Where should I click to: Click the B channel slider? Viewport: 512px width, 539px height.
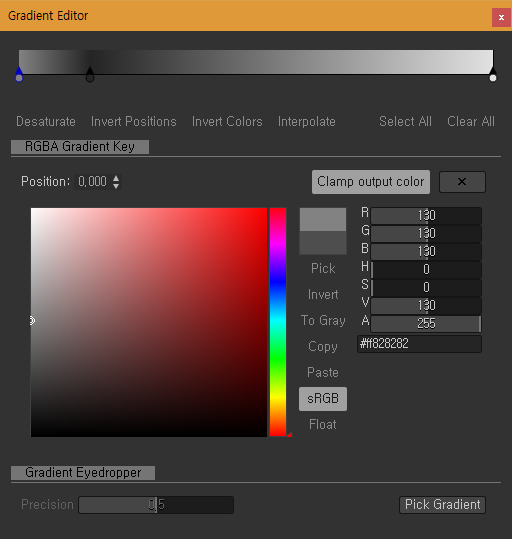point(426,251)
